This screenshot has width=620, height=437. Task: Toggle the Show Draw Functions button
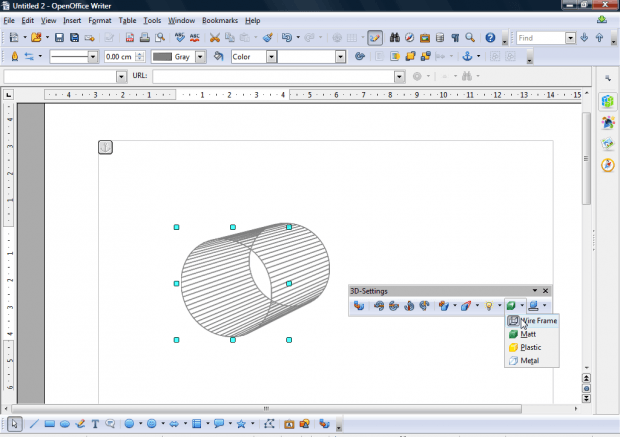pyautogui.click(x=374, y=38)
